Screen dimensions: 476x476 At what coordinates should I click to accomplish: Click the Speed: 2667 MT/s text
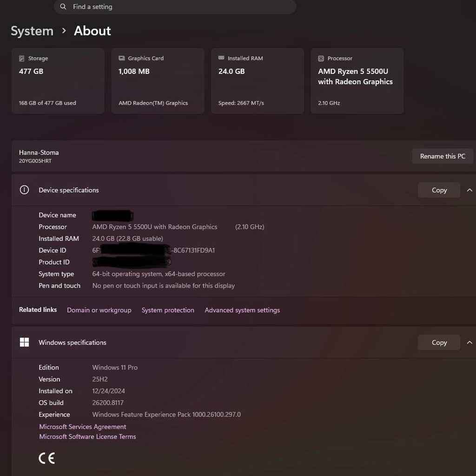[x=241, y=103]
